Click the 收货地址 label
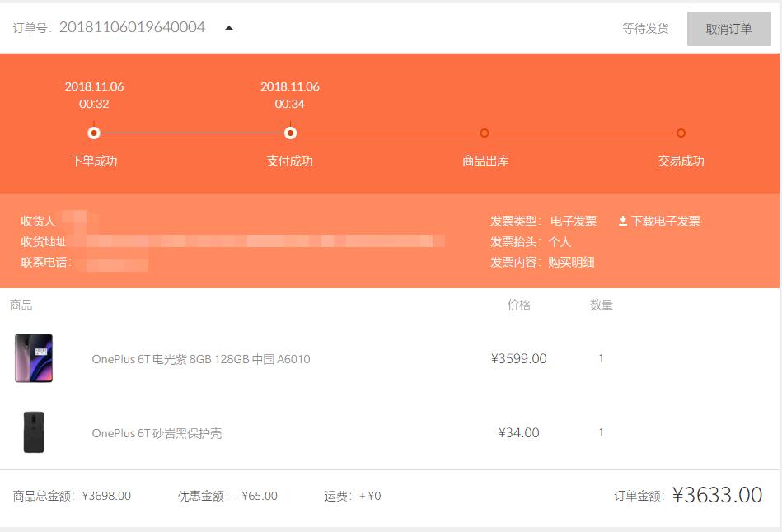782x532 pixels. coord(44,242)
